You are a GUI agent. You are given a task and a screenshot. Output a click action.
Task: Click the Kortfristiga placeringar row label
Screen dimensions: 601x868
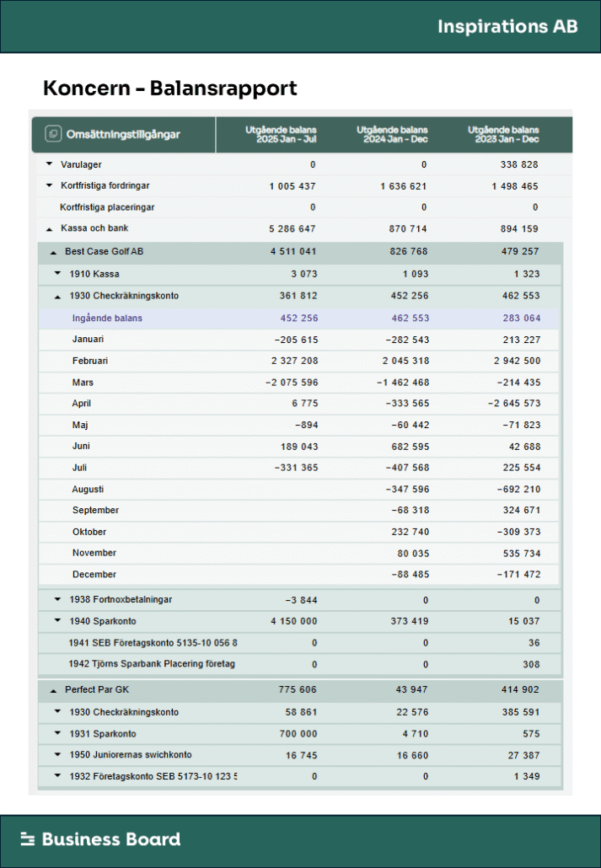pos(107,207)
